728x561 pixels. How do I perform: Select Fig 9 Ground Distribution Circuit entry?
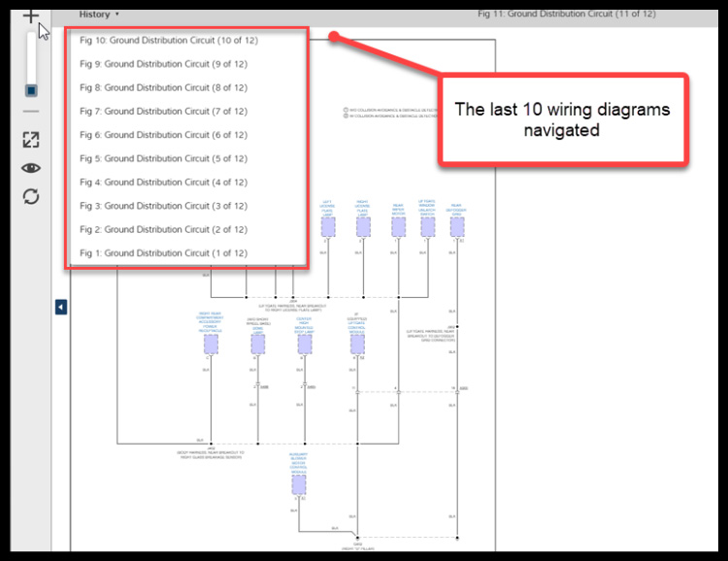163,64
